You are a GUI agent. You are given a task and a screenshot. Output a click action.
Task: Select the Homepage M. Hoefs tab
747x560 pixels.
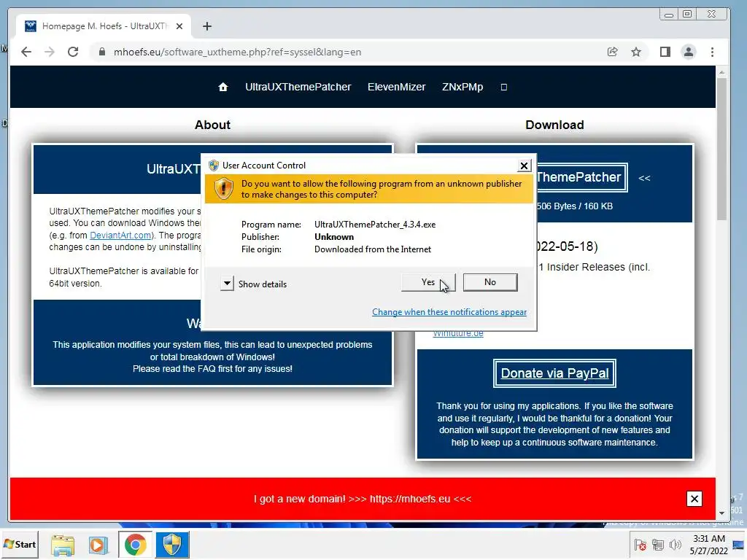point(104,26)
